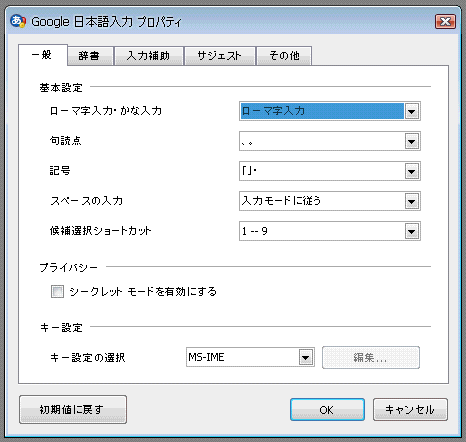This screenshot has width=466, height=442.
Task: Expand the スペースの入力 dropdown
Action: (x=330, y=201)
